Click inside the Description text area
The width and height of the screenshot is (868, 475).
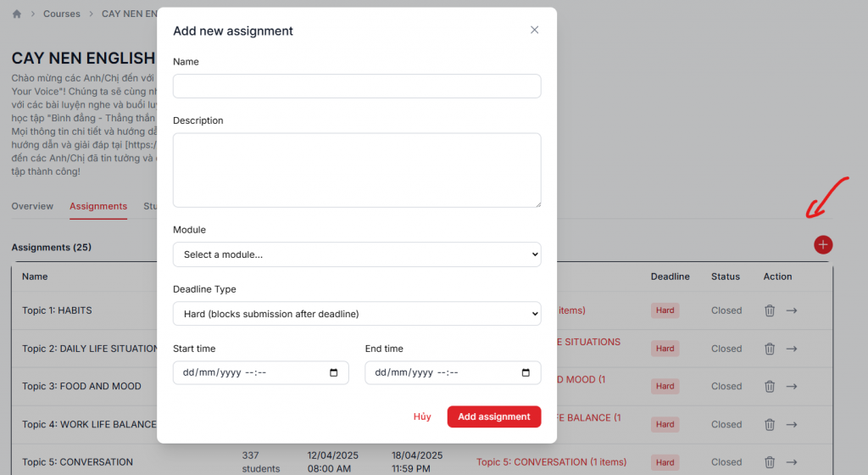[x=356, y=170]
